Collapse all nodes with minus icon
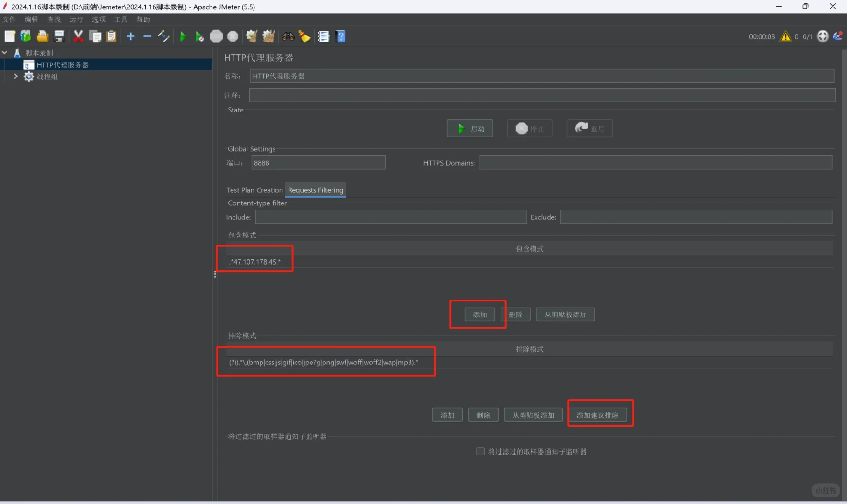This screenshot has width=847, height=504. [x=147, y=36]
